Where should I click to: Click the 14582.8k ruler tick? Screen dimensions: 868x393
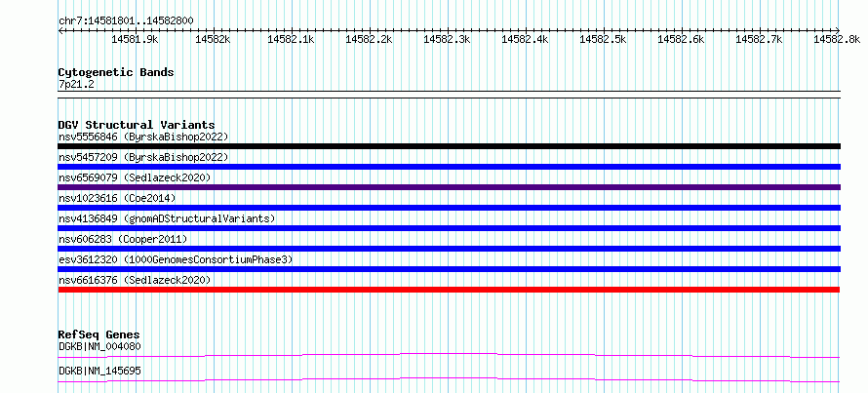click(x=838, y=39)
